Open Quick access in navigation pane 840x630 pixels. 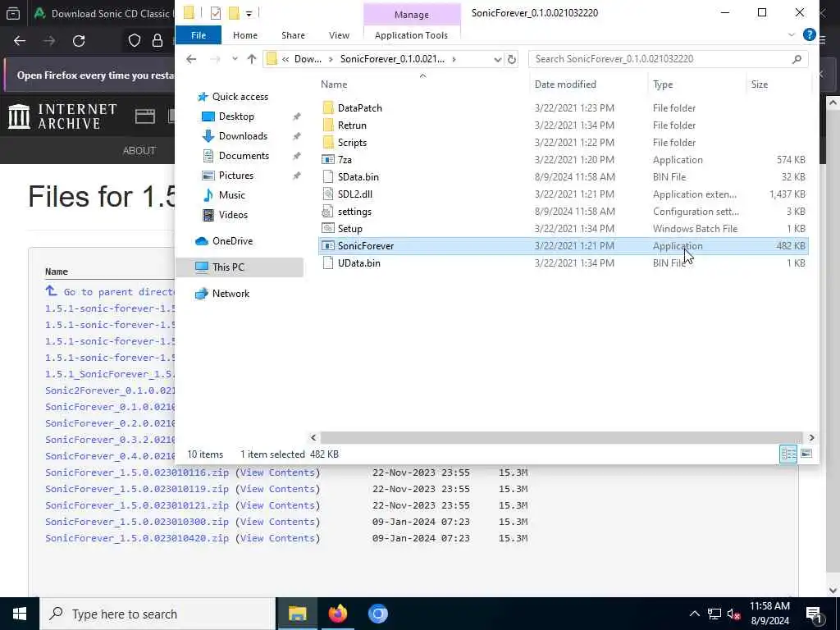click(x=240, y=97)
